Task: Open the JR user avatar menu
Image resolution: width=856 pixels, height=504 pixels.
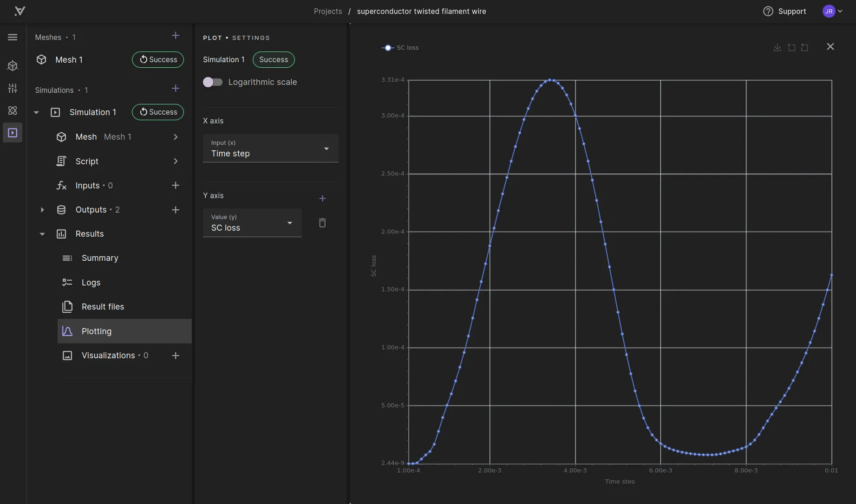Action: (829, 11)
